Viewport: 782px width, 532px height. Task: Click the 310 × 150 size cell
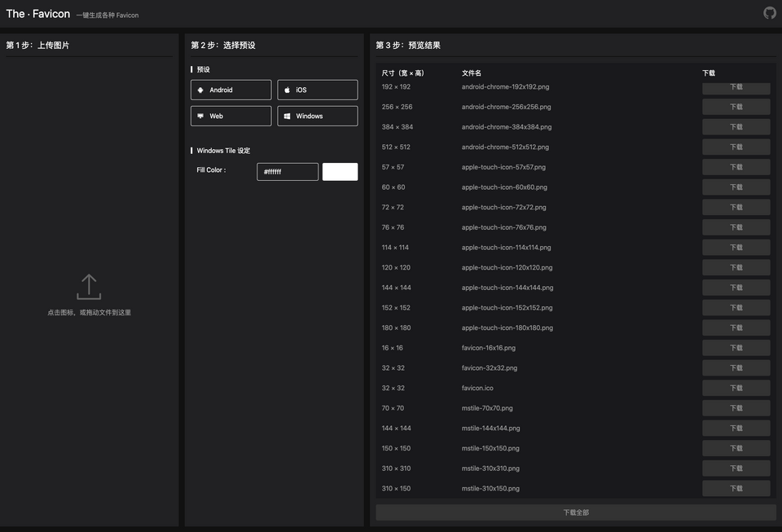(396, 489)
